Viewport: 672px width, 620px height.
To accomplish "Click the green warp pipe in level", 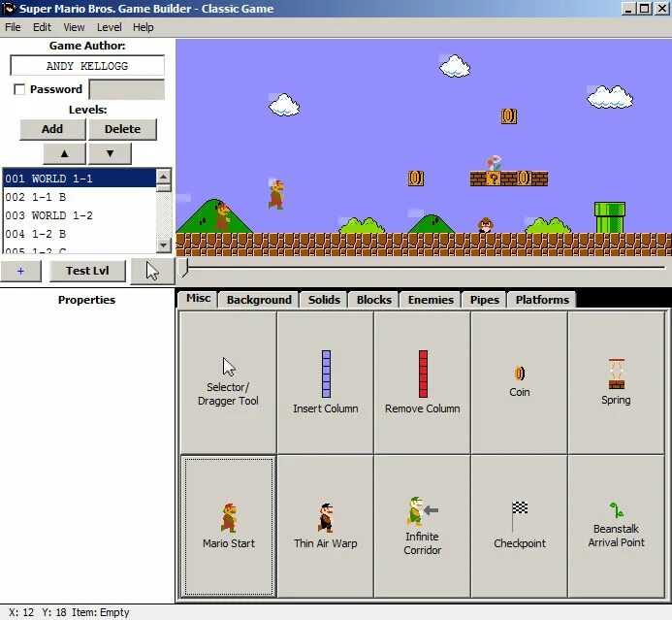I will (609, 217).
